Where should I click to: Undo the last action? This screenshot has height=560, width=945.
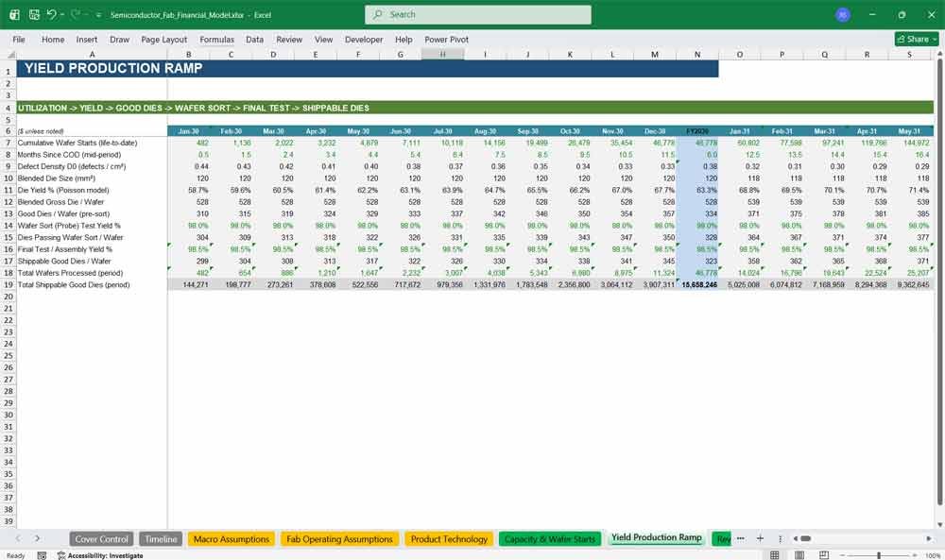coord(51,14)
